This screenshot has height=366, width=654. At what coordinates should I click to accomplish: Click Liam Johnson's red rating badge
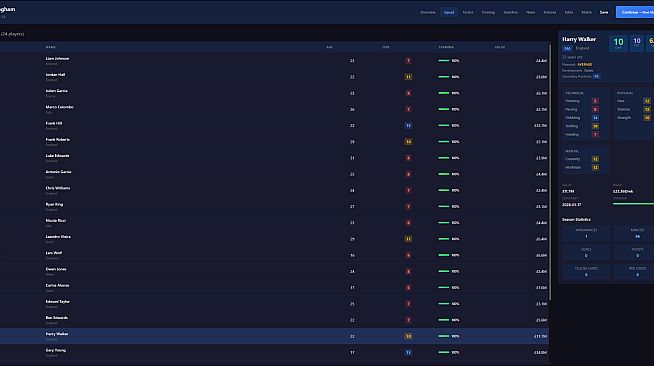point(408,61)
